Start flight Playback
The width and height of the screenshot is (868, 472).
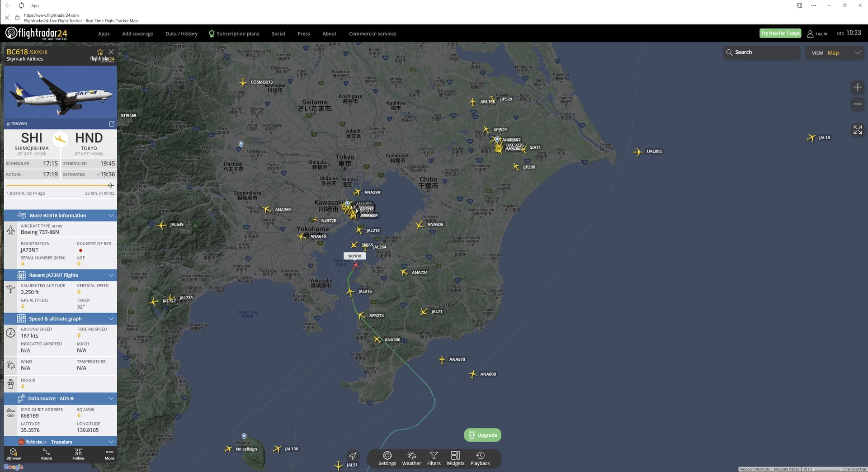(480, 458)
